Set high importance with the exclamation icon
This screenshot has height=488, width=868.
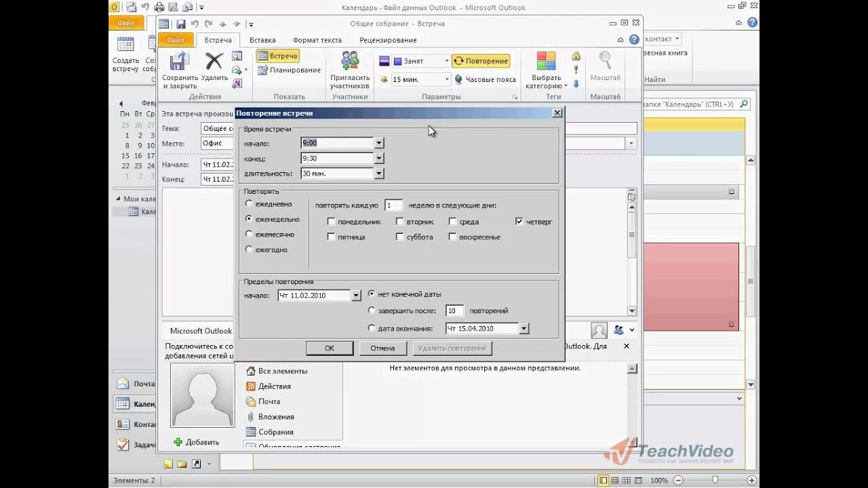576,70
